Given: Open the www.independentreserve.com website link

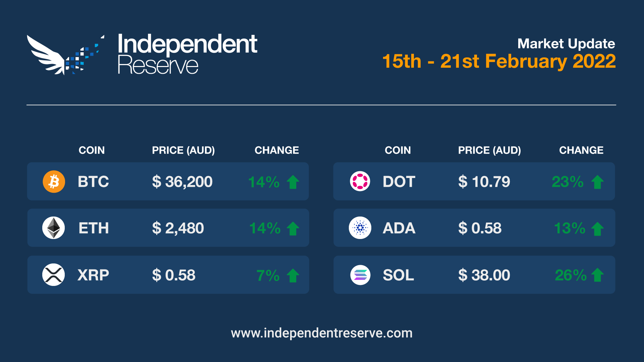Looking at the screenshot, I should (x=322, y=333).
